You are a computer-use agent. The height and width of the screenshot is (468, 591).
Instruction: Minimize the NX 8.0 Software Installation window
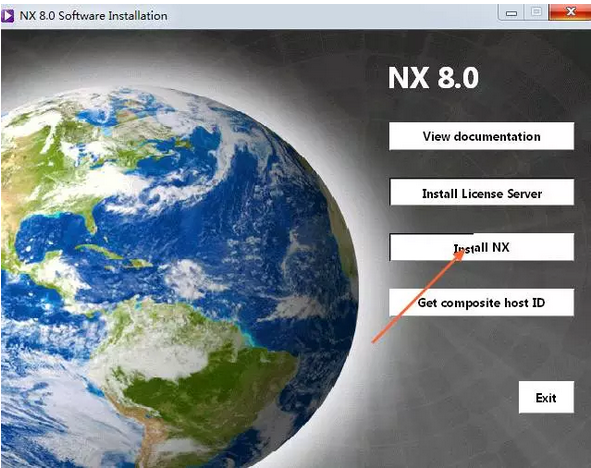pyautogui.click(x=511, y=13)
